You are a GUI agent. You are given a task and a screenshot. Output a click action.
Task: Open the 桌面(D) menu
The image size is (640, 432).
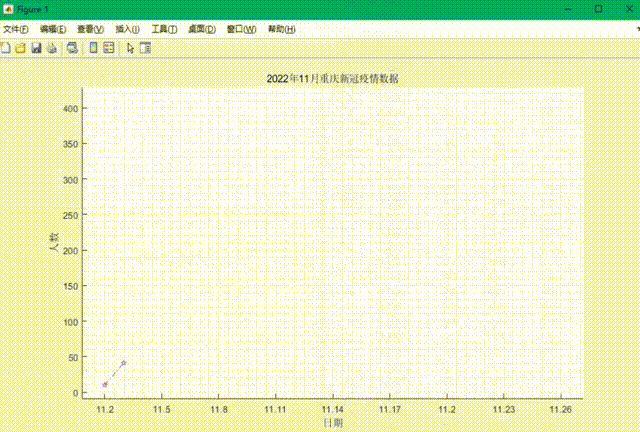202,29
